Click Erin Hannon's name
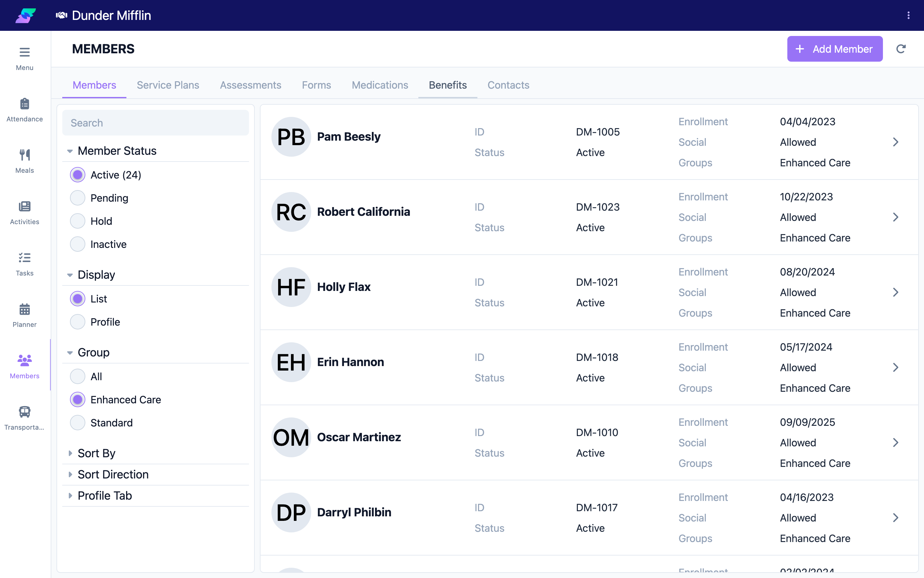 tap(350, 362)
